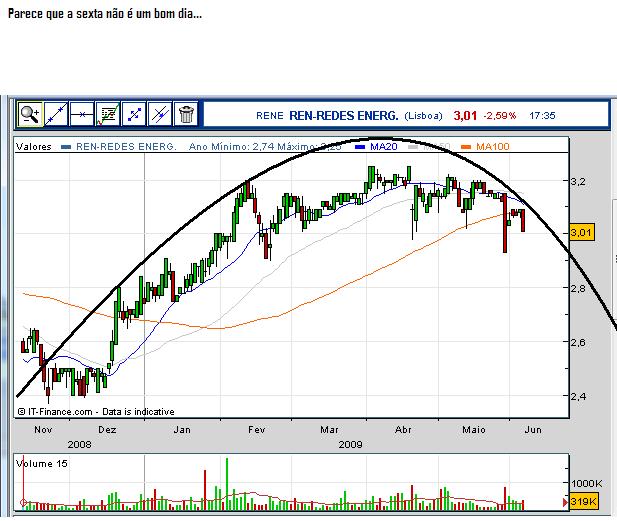Click the Nov month axis label
Viewport: 617px width, 521px height.
click(x=43, y=430)
